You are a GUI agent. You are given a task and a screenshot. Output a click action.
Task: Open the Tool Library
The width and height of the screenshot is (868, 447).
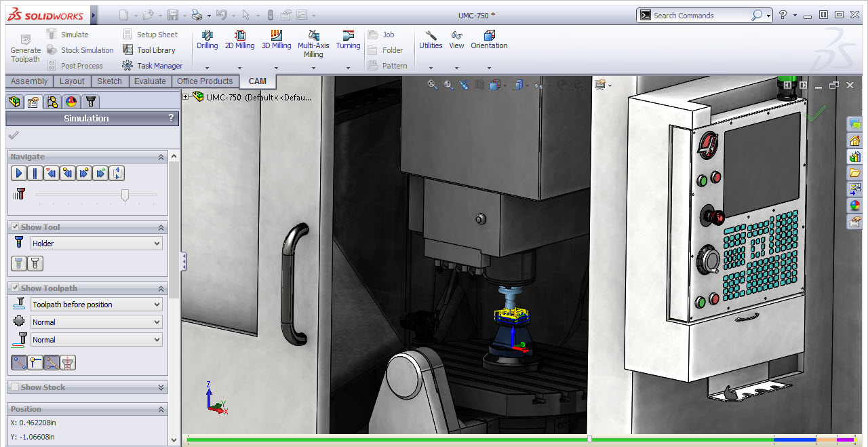149,50
